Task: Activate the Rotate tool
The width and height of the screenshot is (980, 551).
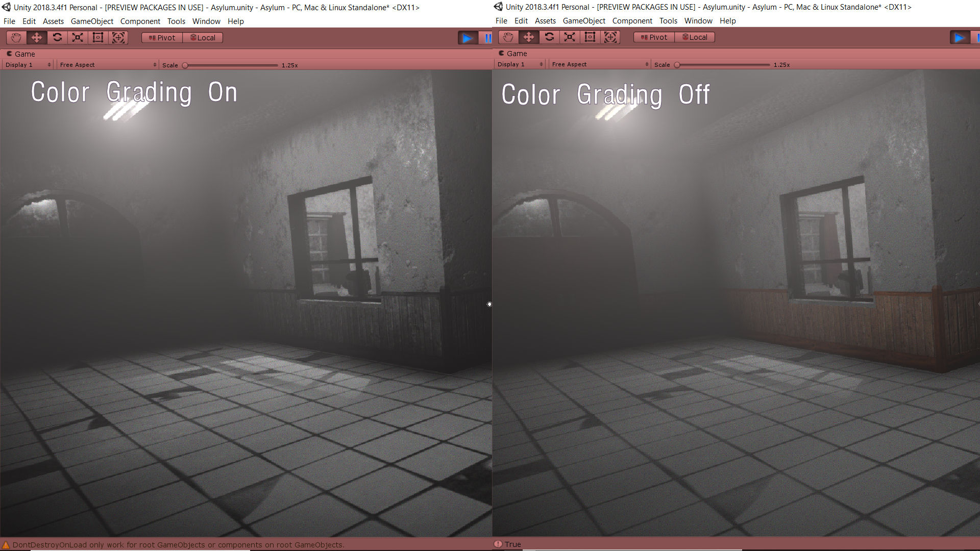Action: coord(57,37)
